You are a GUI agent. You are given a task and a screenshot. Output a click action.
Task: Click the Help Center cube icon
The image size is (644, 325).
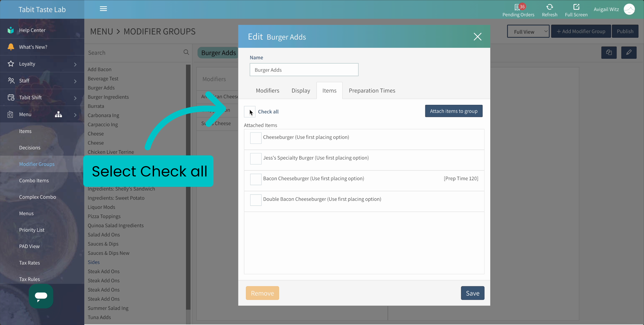click(11, 30)
